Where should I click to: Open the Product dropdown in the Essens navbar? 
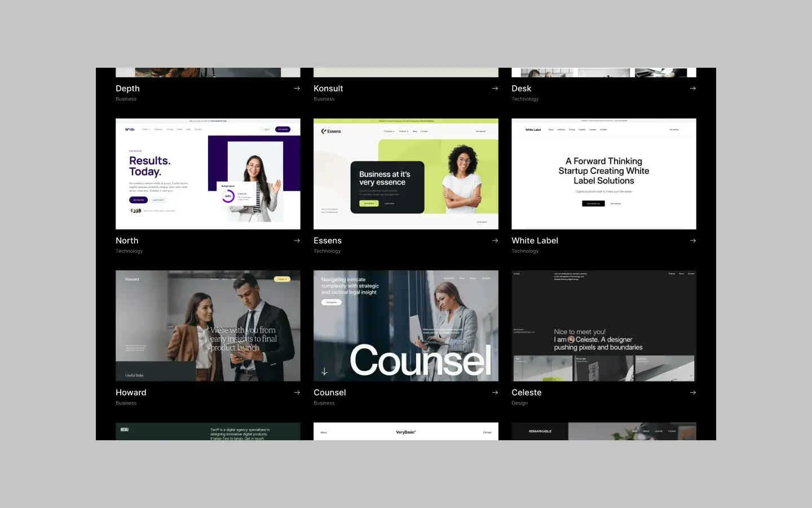pos(404,131)
